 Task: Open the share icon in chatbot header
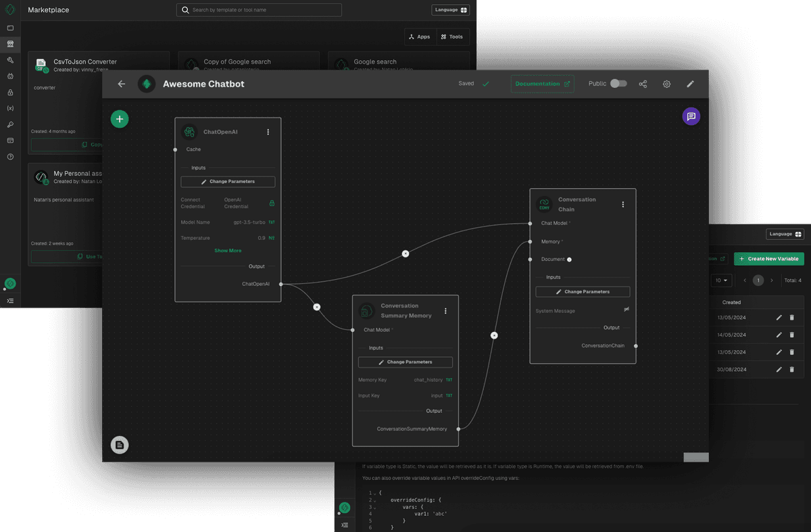[643, 84]
